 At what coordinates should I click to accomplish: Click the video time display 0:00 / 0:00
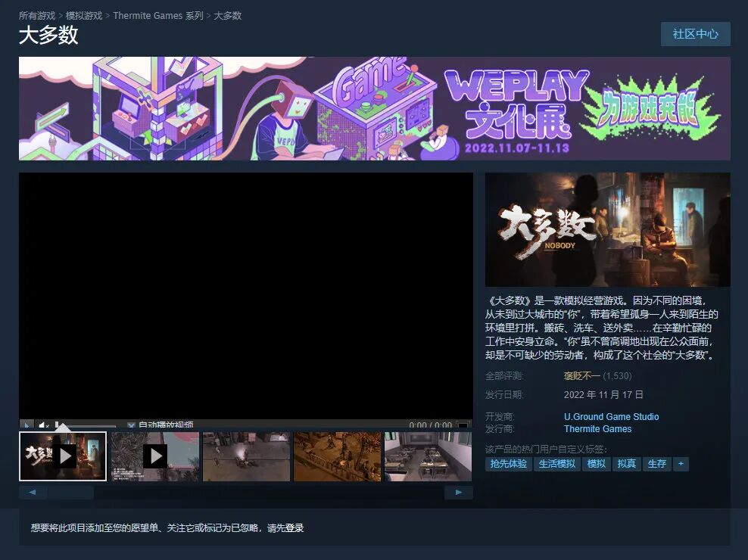(x=430, y=425)
